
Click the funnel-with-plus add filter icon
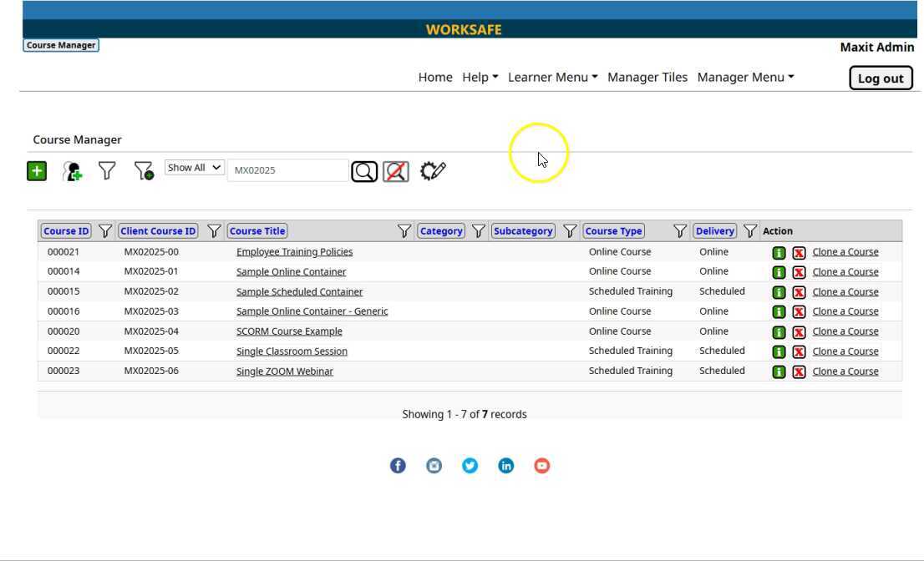pyautogui.click(x=144, y=171)
